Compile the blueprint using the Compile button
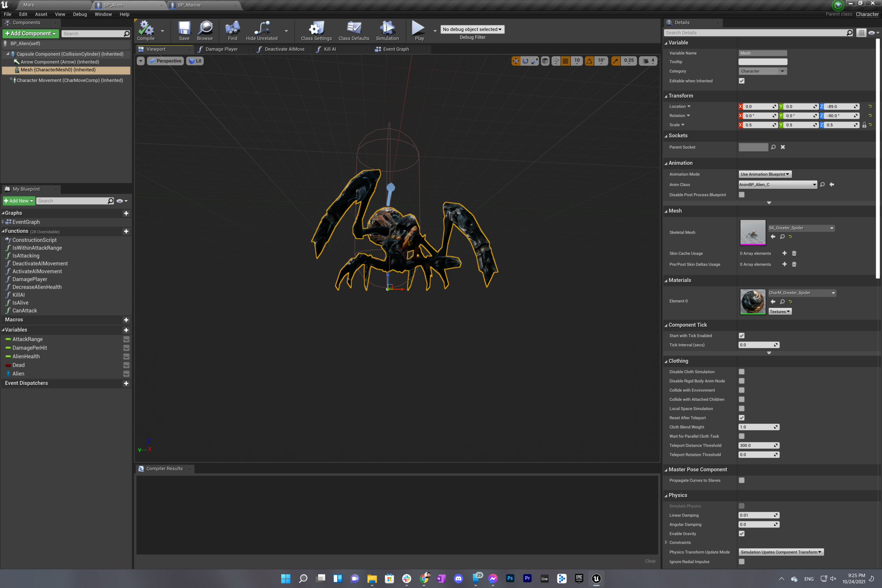The width and height of the screenshot is (882, 588). (x=146, y=31)
